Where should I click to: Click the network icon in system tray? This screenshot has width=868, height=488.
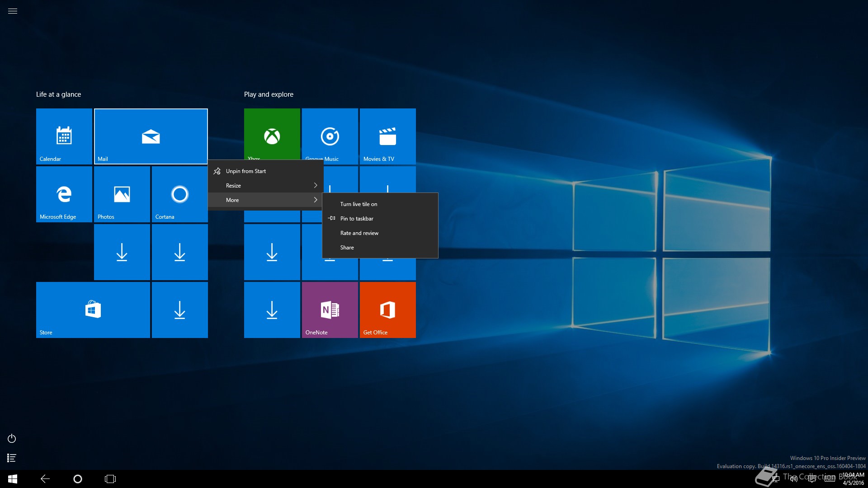776,479
